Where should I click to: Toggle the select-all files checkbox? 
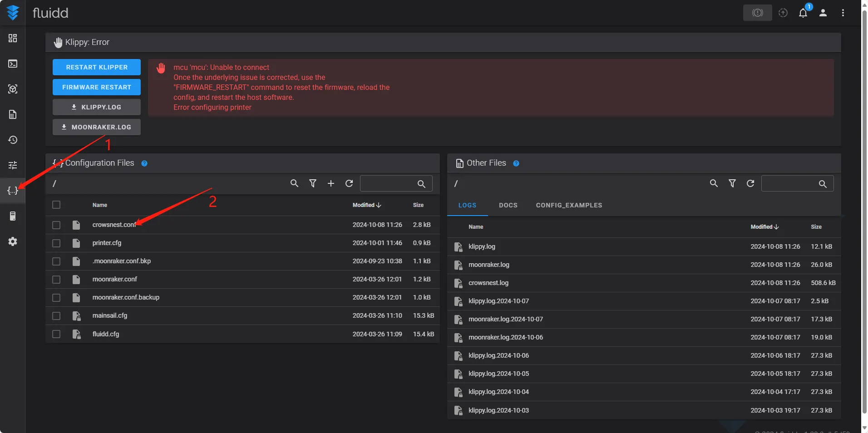click(x=56, y=205)
